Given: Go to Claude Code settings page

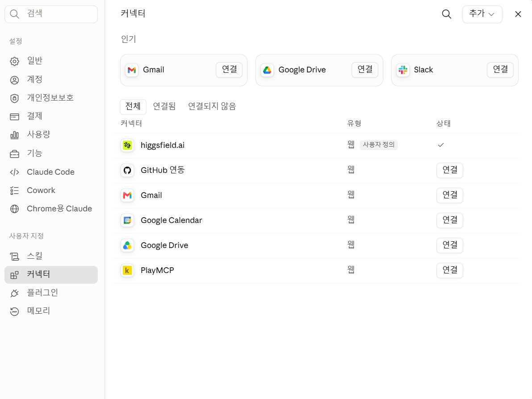Looking at the screenshot, I should pyautogui.click(x=51, y=172).
